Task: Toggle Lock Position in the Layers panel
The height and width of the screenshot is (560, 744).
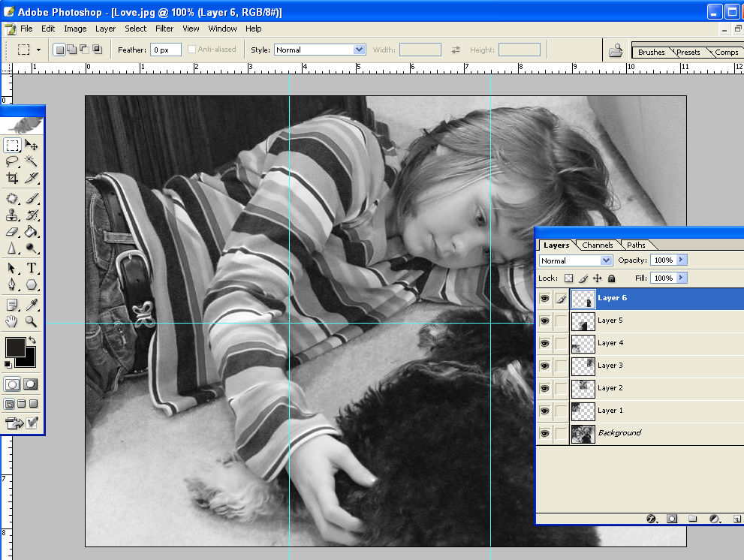Action: point(598,278)
